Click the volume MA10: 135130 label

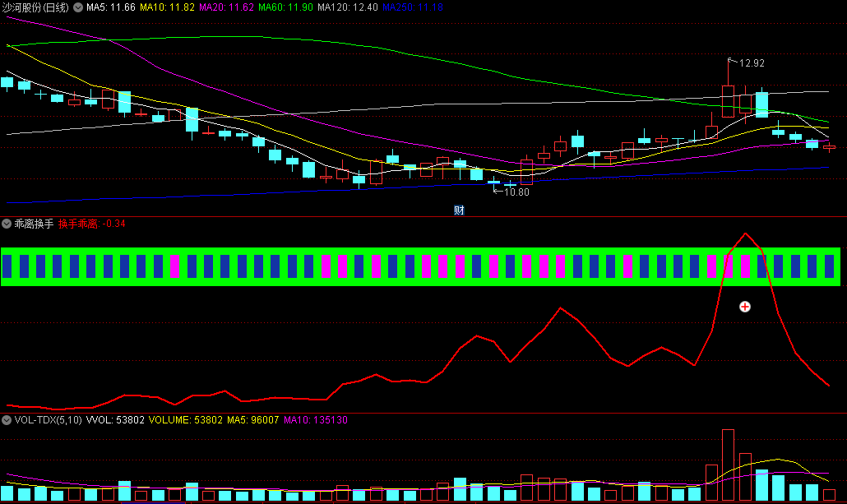[316, 420]
